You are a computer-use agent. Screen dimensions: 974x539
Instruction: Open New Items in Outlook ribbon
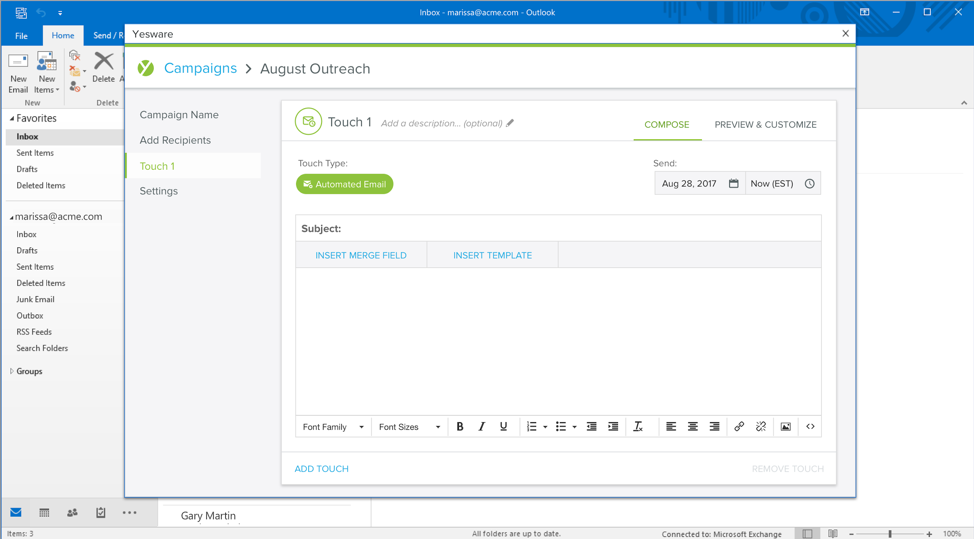[47, 73]
